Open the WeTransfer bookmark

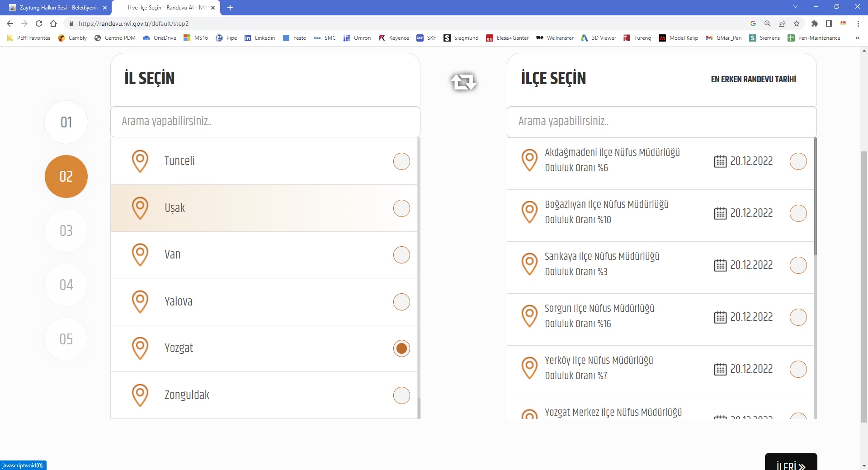555,38
